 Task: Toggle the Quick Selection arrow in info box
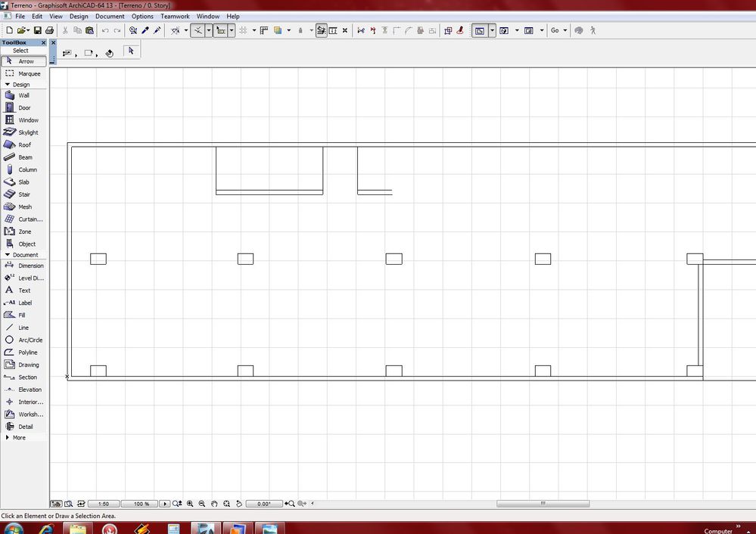point(131,51)
